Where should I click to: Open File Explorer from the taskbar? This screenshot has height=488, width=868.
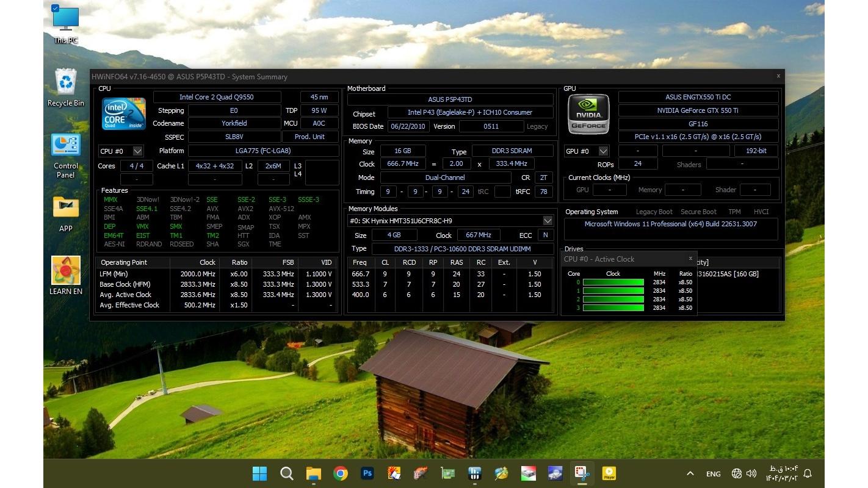pyautogui.click(x=313, y=473)
